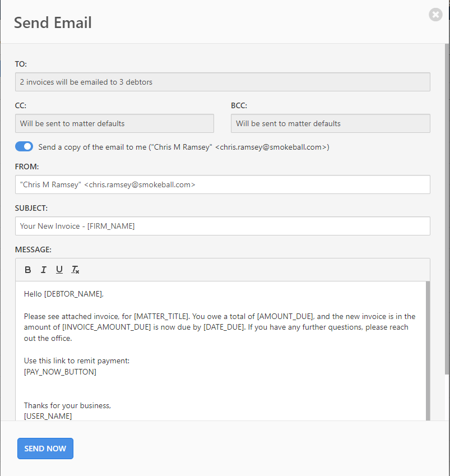Screen dimensions: 450x476
Task: Close the Send Email dialog
Action: click(435, 15)
